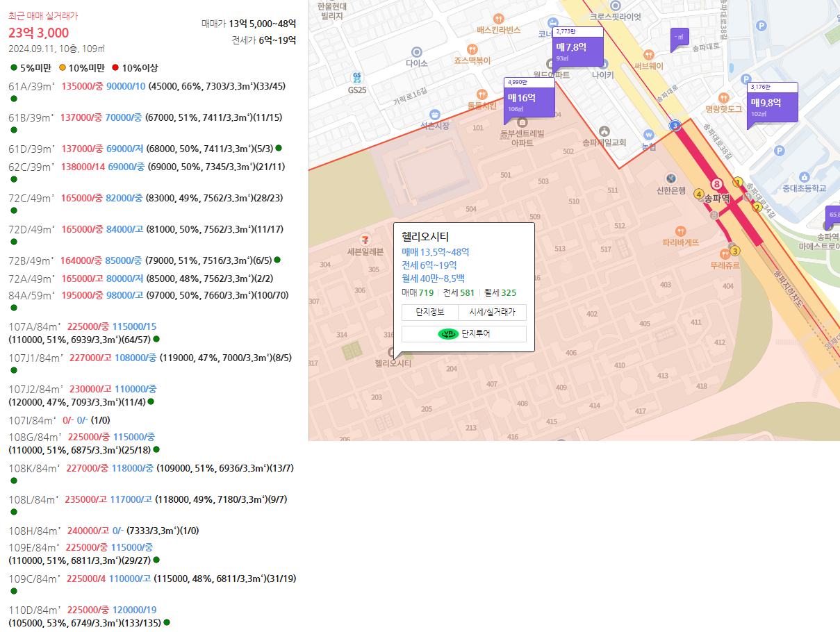Select the 송파제일교회 church icon

tap(604, 131)
